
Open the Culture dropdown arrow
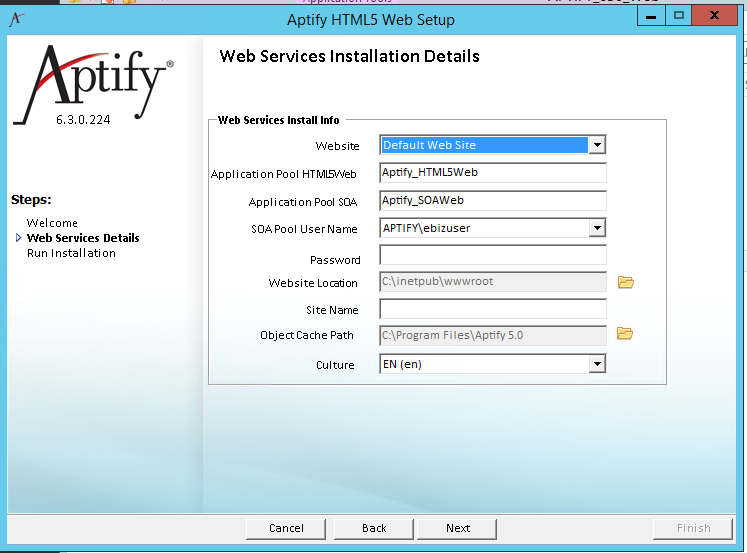tap(597, 364)
